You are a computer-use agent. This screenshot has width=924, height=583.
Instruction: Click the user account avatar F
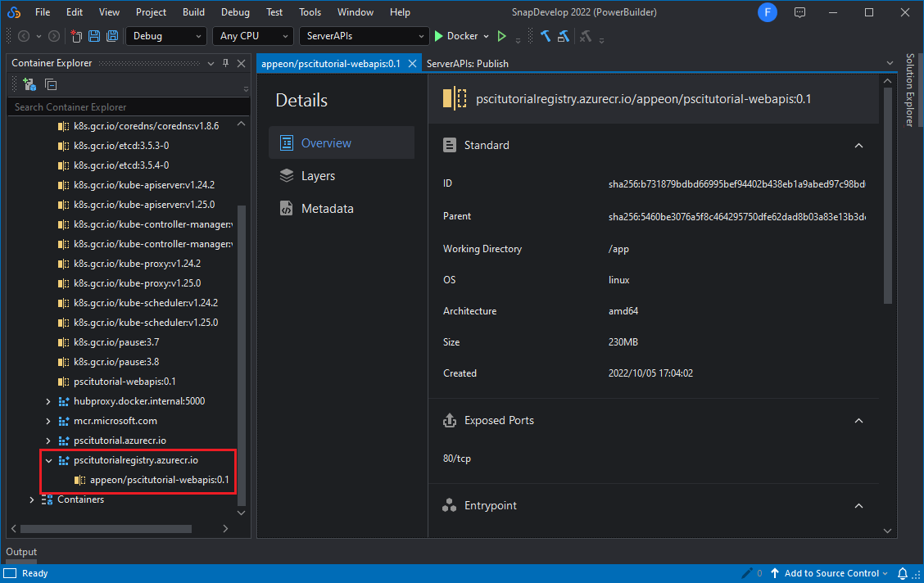(768, 12)
